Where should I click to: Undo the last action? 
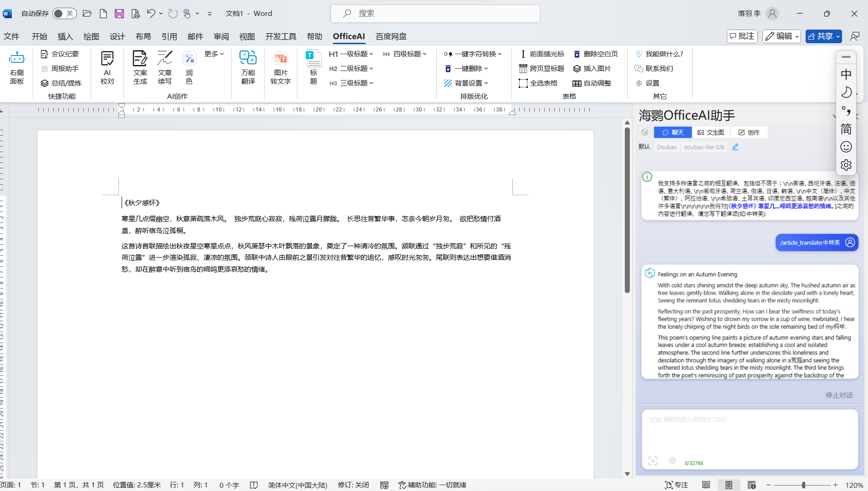151,14
